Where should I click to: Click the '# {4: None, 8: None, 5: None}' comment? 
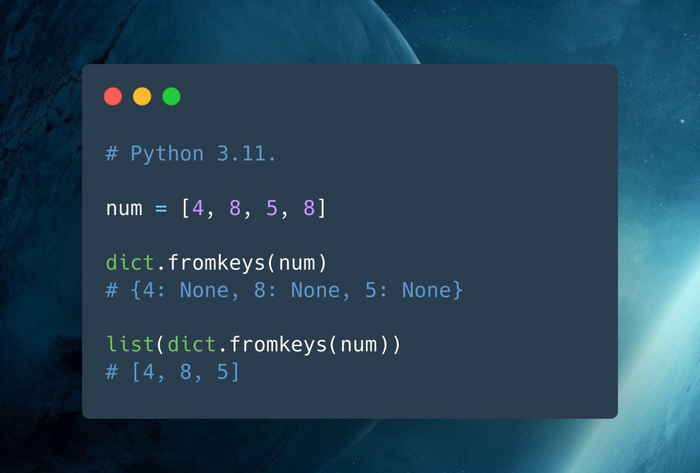click(x=284, y=290)
